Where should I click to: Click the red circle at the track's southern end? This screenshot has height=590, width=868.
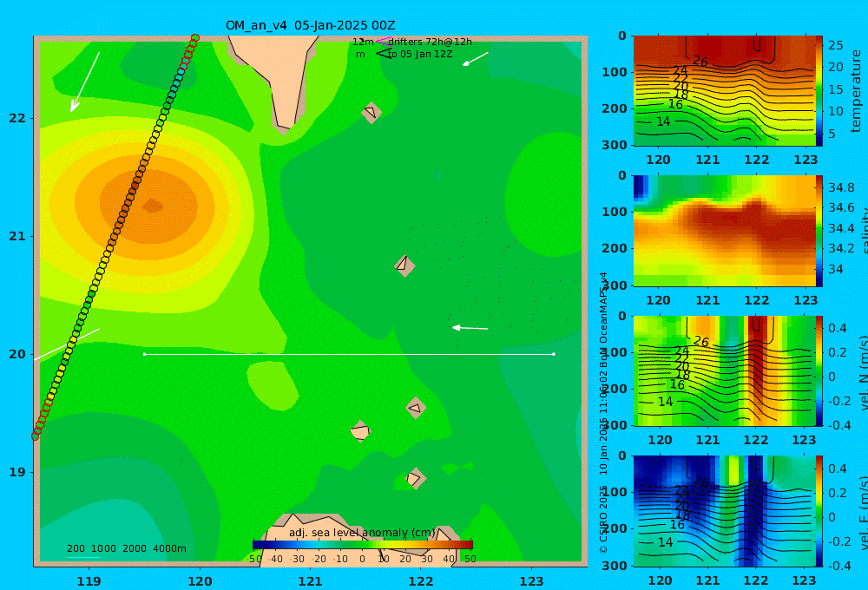36,436
